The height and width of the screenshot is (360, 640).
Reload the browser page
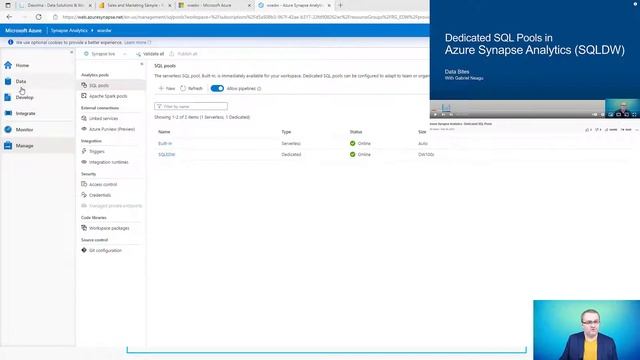[x=39, y=17]
